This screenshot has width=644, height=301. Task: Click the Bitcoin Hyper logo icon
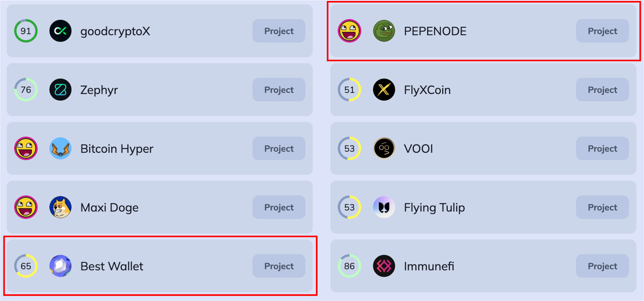click(x=60, y=148)
